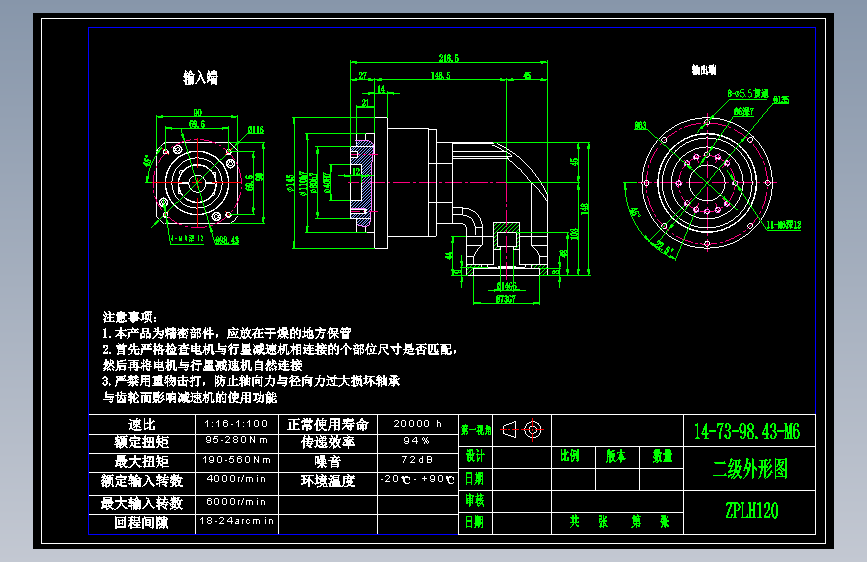Click the -20℃-+90℃ temperature value
Viewport: 867px width, 562px height.
(417, 479)
